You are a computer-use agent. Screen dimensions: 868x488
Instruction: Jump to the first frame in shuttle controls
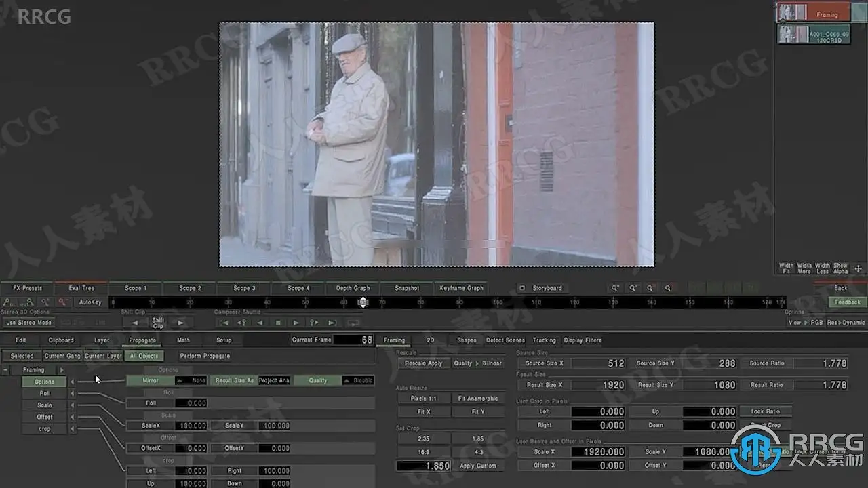(x=224, y=323)
